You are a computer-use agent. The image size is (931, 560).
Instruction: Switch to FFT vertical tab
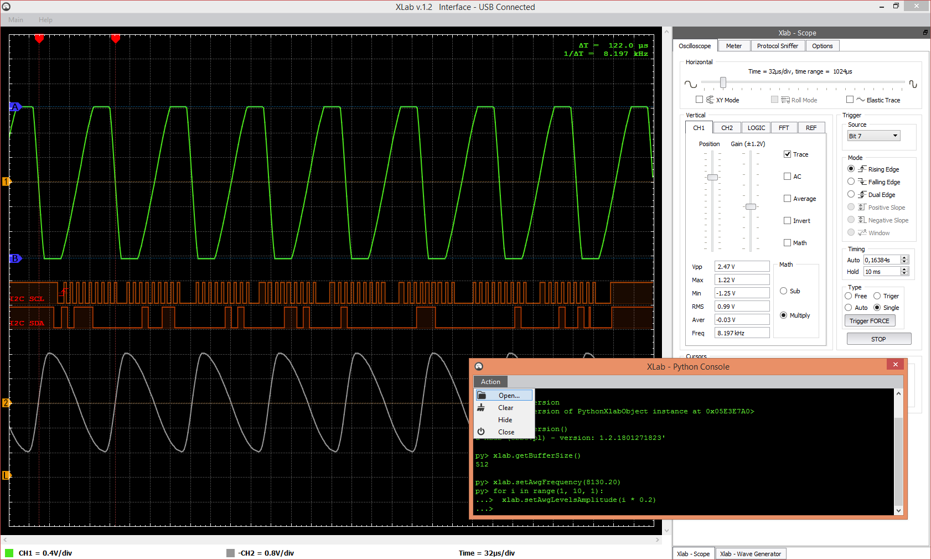tap(784, 128)
